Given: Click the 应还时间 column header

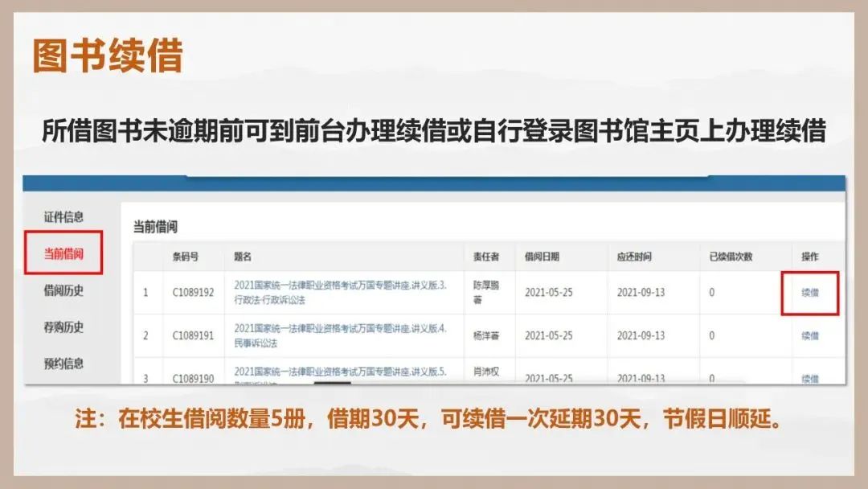Looking at the screenshot, I should pyautogui.click(x=634, y=257).
